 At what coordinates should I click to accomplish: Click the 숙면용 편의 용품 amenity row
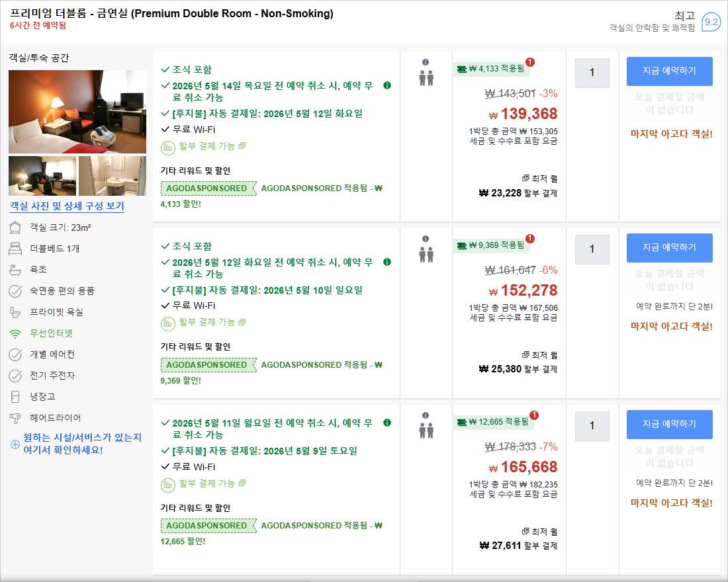(x=52, y=291)
